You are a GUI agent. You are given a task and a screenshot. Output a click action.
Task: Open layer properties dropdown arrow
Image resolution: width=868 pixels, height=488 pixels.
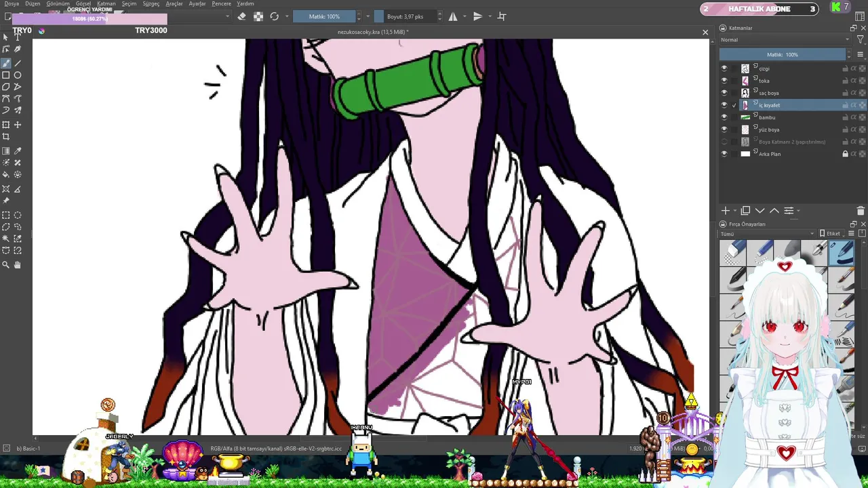798,211
